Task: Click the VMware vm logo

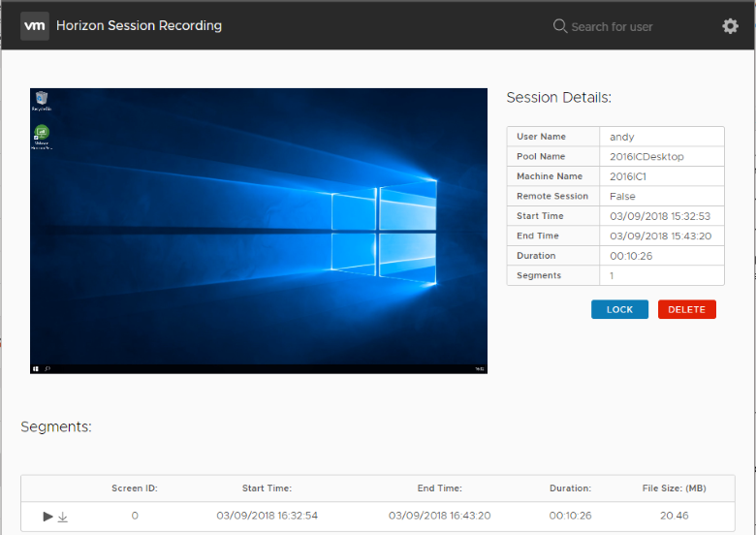Action: (x=35, y=26)
